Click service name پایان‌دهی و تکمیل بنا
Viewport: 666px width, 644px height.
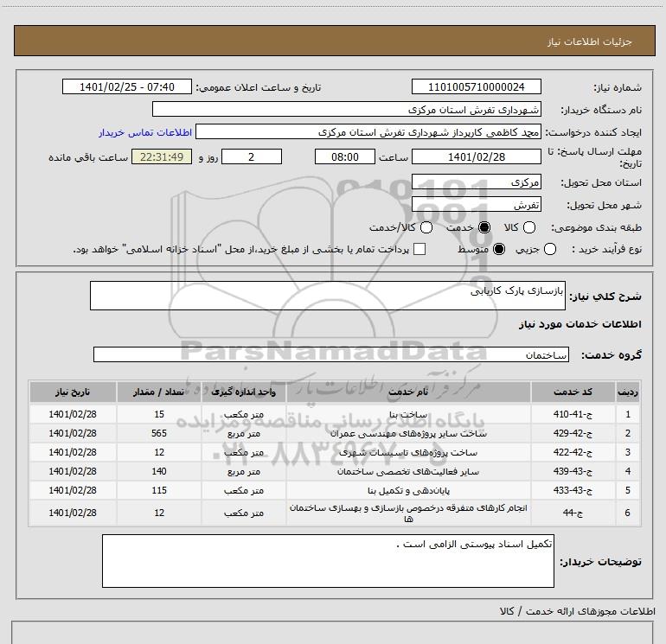coord(408,490)
